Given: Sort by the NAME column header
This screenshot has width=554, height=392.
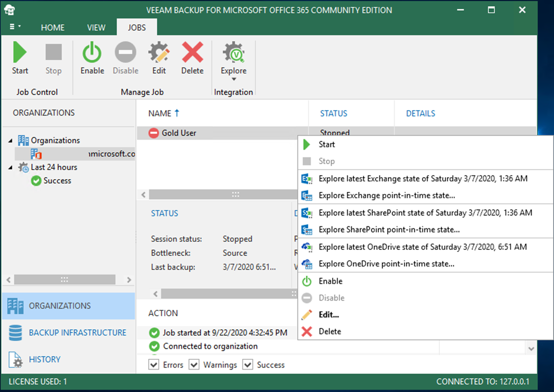Looking at the screenshot, I should (x=160, y=113).
